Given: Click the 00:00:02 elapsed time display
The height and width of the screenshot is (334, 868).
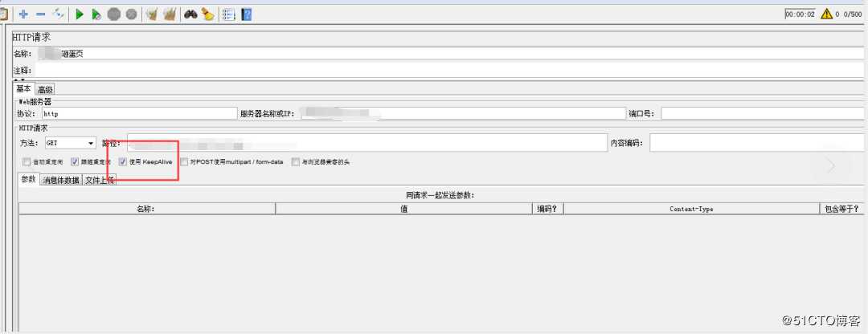Looking at the screenshot, I should 800,14.
